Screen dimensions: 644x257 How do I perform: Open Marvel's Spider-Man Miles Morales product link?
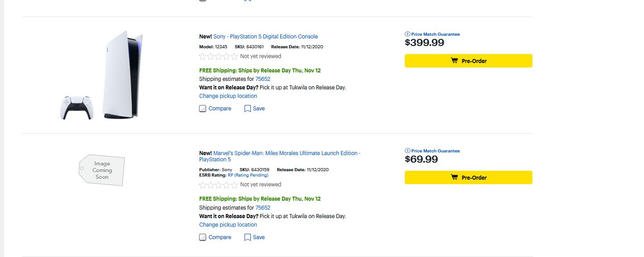pyautogui.click(x=286, y=153)
